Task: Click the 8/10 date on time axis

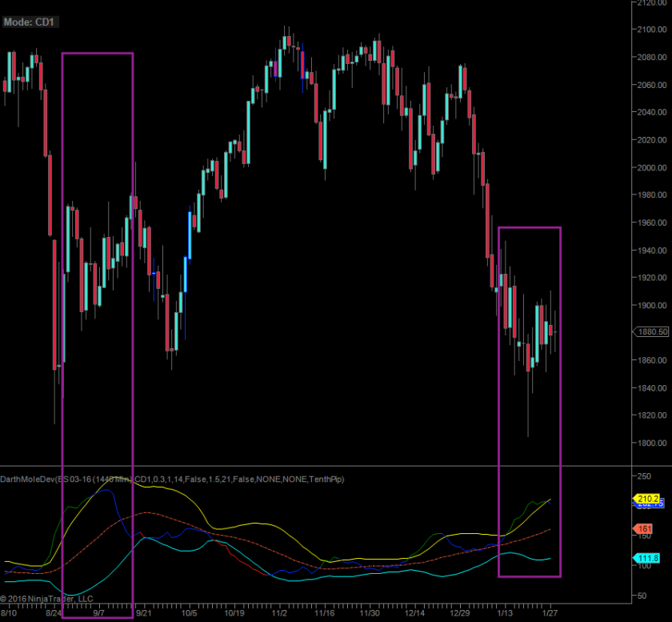Action: click(9, 613)
